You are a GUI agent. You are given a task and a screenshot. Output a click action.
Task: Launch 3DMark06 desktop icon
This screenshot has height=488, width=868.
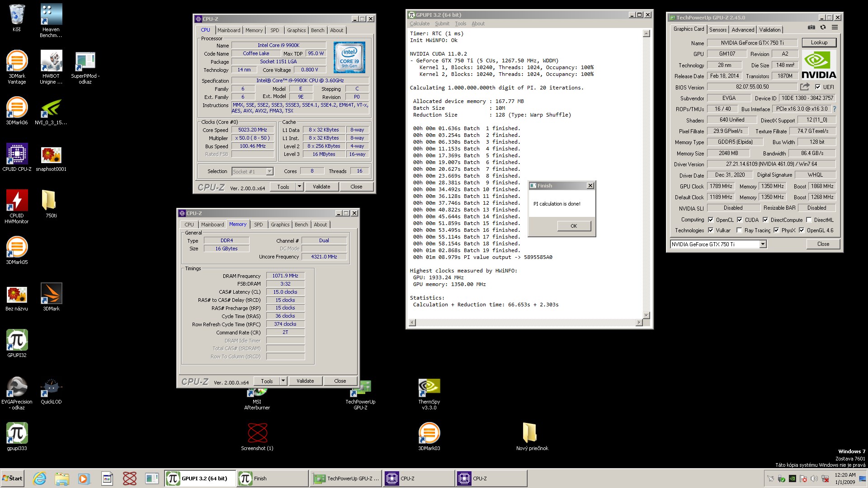tap(17, 111)
